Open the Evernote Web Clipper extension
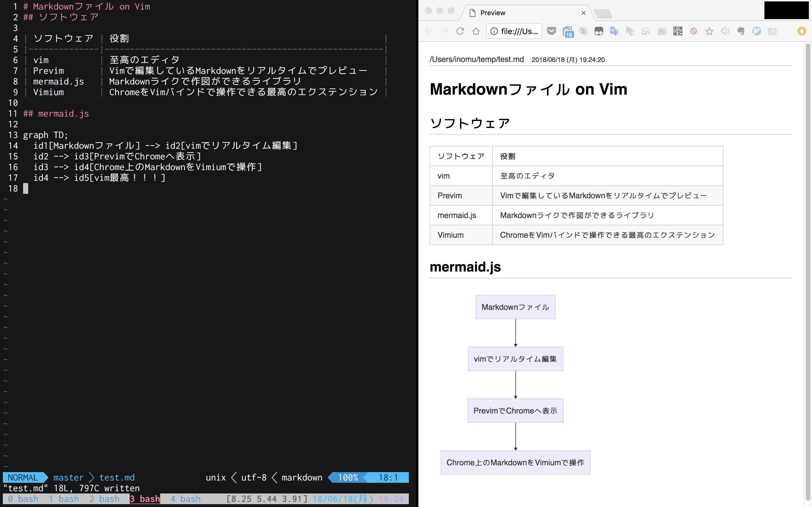 (x=741, y=31)
